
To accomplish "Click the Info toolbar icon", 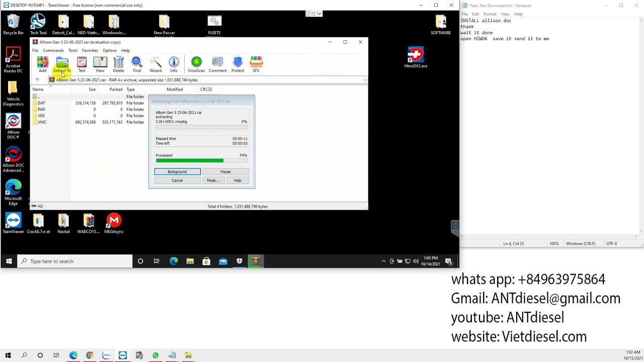I will pos(174,64).
